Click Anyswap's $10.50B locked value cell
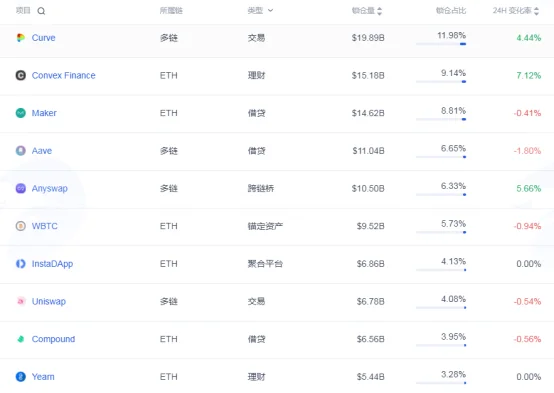The width and height of the screenshot is (554, 393). [x=368, y=188]
